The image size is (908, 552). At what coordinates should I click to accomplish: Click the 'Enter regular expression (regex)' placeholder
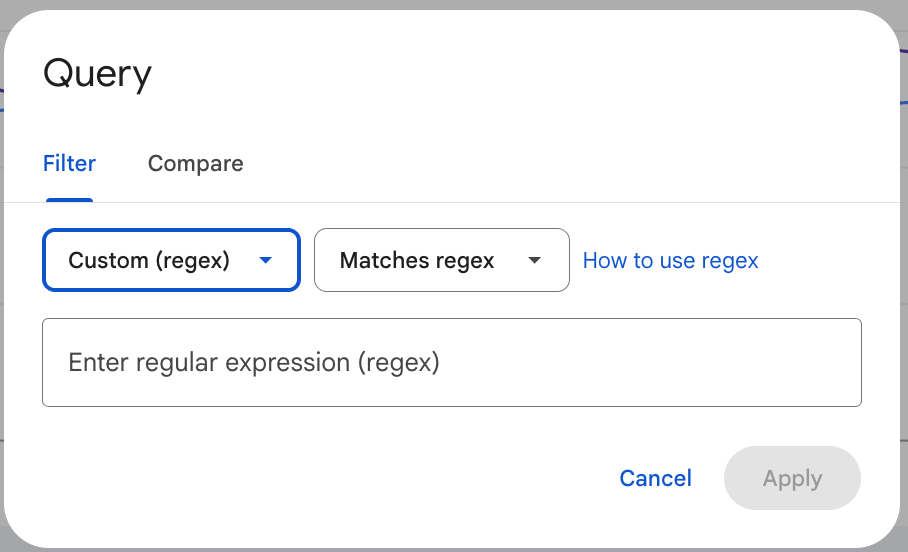pos(254,362)
